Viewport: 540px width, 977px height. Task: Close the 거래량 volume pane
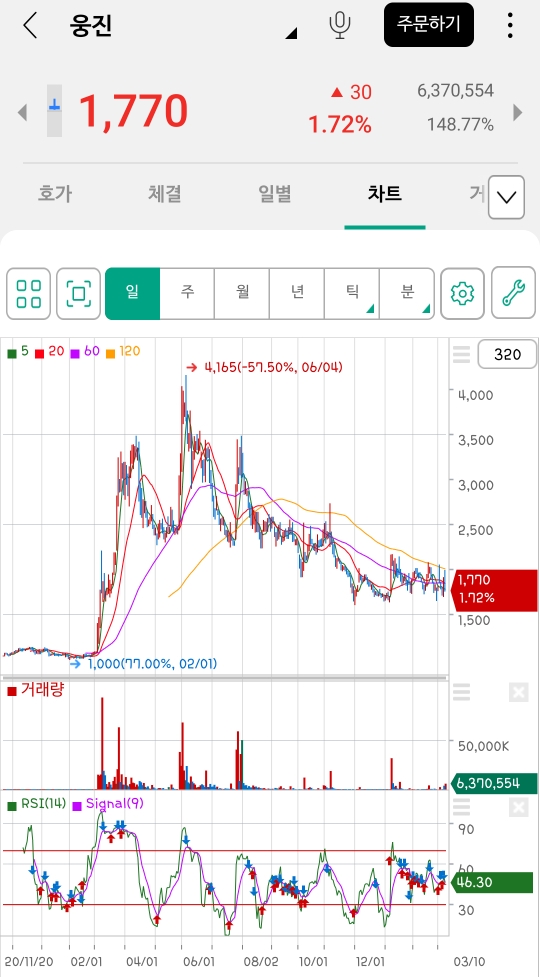pyautogui.click(x=518, y=692)
